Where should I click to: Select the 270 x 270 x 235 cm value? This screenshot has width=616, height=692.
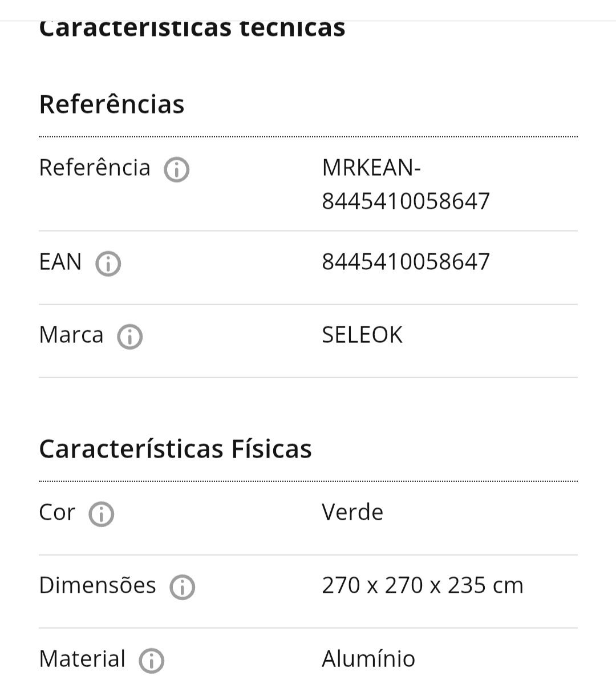[x=423, y=585]
